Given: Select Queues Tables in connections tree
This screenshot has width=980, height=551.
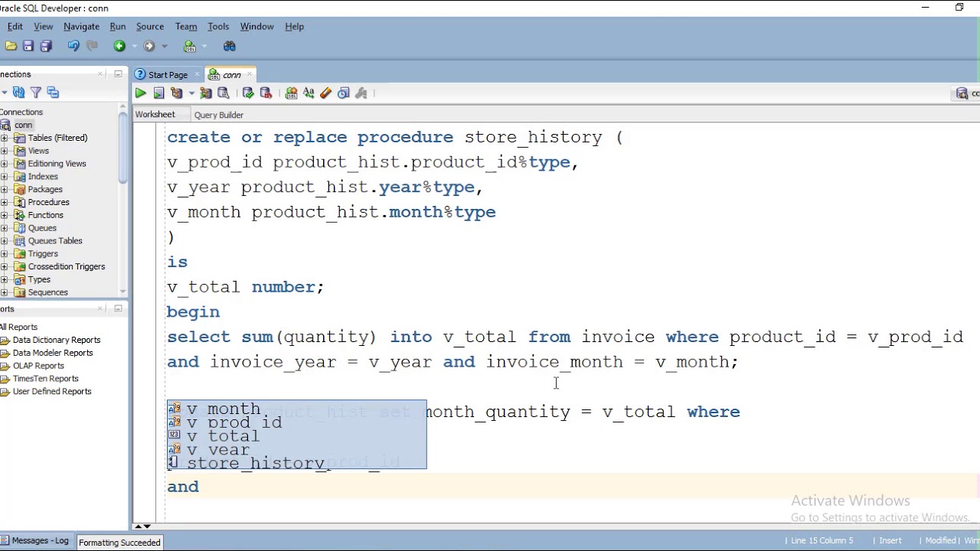Looking at the screenshot, I should coord(55,241).
